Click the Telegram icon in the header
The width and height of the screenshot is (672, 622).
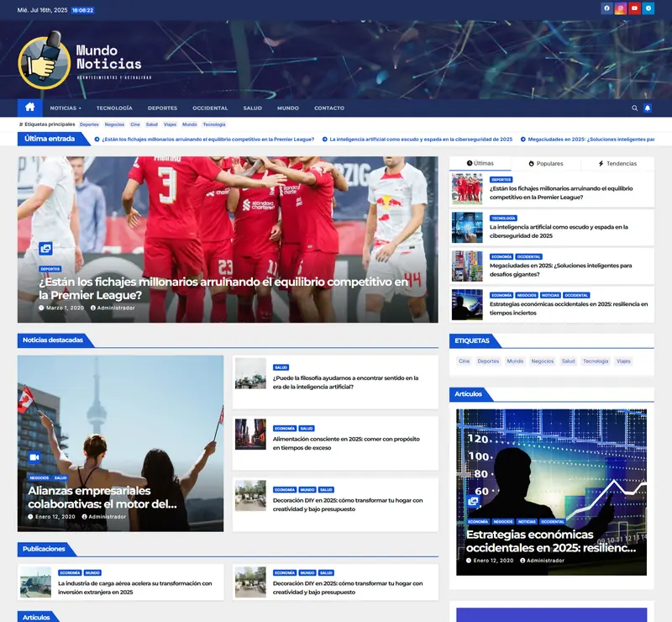click(x=647, y=8)
